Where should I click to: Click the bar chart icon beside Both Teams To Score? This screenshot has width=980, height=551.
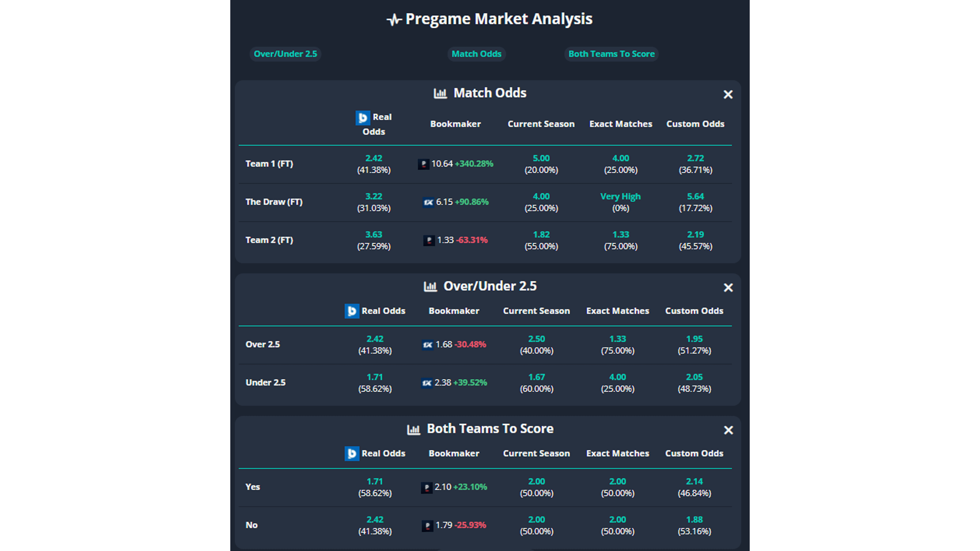pos(413,429)
